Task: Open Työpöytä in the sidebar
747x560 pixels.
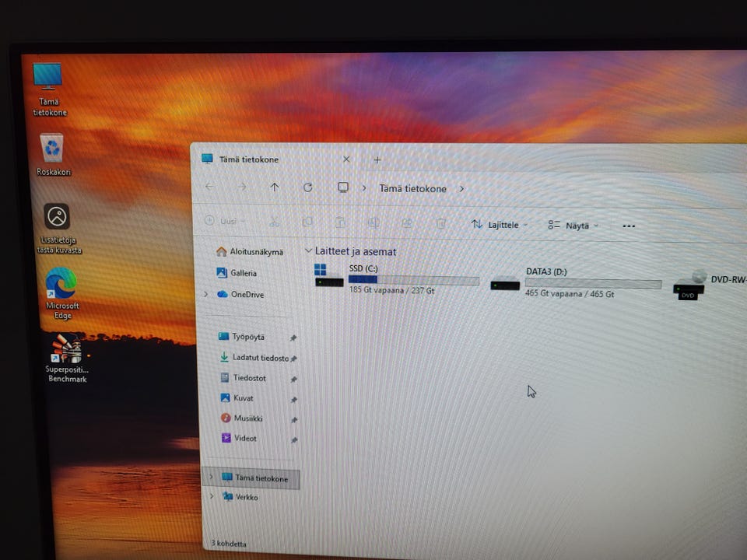Action: coord(241,337)
